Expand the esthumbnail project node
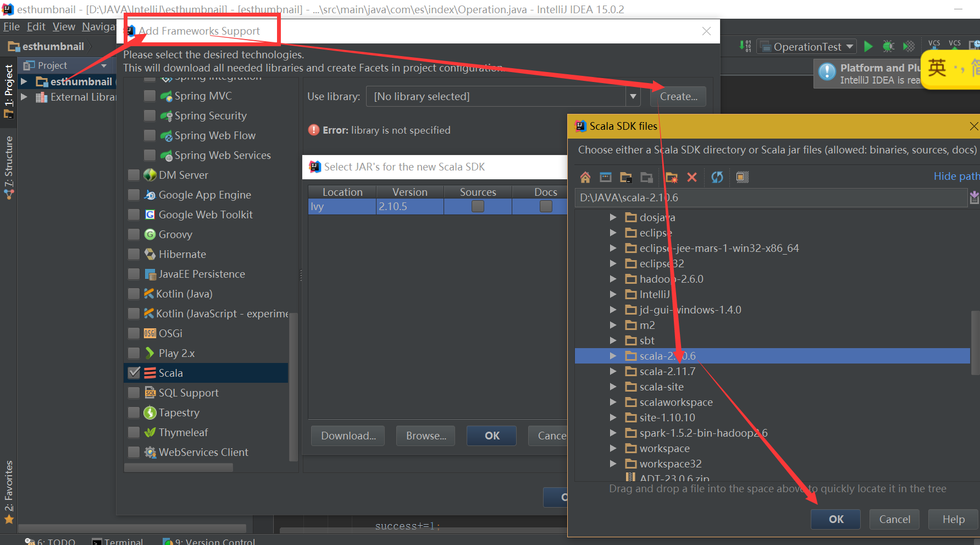The width and height of the screenshot is (980, 545). click(24, 82)
